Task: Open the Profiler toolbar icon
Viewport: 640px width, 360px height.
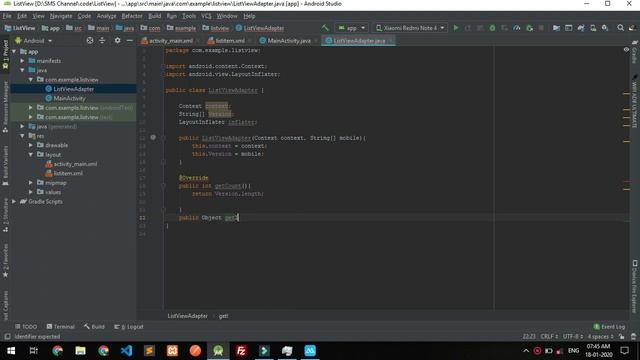Action: tap(517, 28)
